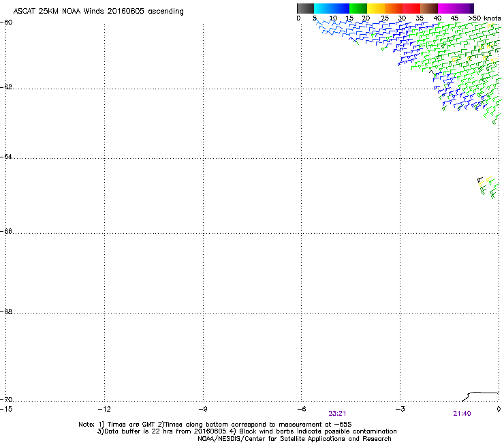Click the -6 longitude axis label
The image size is (504, 443).
(301, 409)
